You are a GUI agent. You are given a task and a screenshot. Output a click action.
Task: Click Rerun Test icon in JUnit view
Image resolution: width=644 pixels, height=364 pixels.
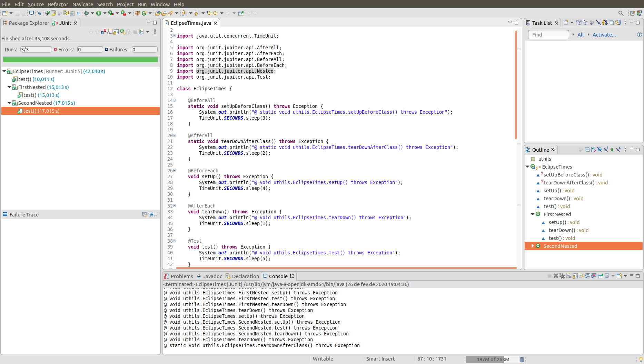pos(122,32)
